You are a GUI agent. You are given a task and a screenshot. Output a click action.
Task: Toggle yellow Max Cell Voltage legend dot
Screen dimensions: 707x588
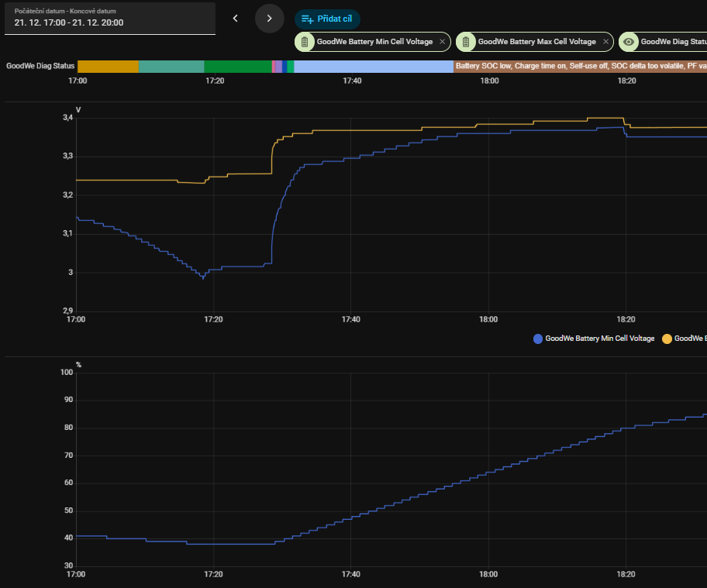667,339
